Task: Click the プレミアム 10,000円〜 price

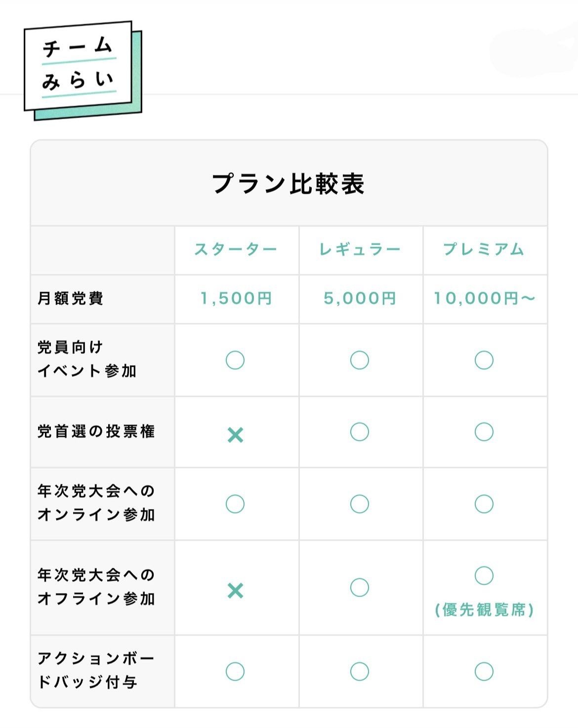Action: (484, 299)
